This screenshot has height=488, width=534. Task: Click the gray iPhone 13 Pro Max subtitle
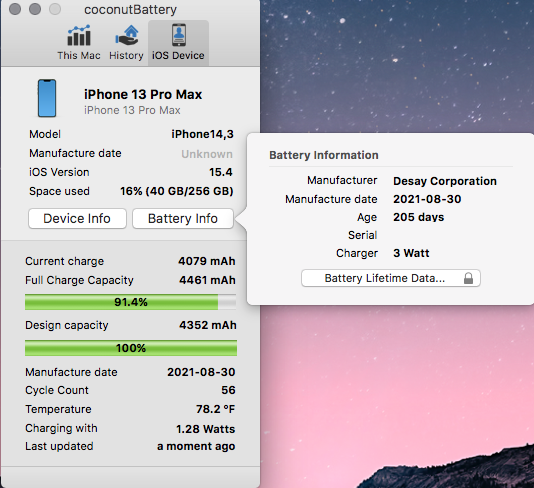coord(132,110)
